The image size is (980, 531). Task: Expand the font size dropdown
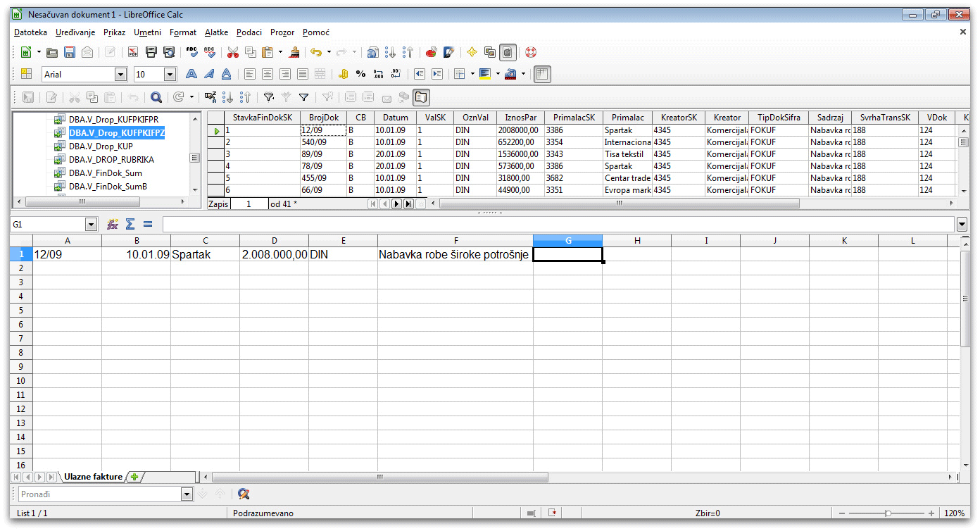[x=170, y=74]
